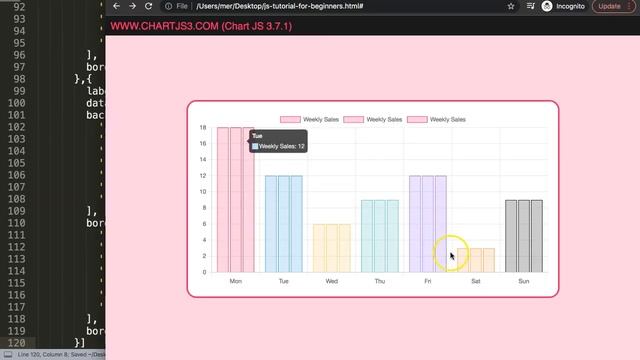Click the Sun x-axis label
Screen dimensions: 640x360
click(x=524, y=281)
